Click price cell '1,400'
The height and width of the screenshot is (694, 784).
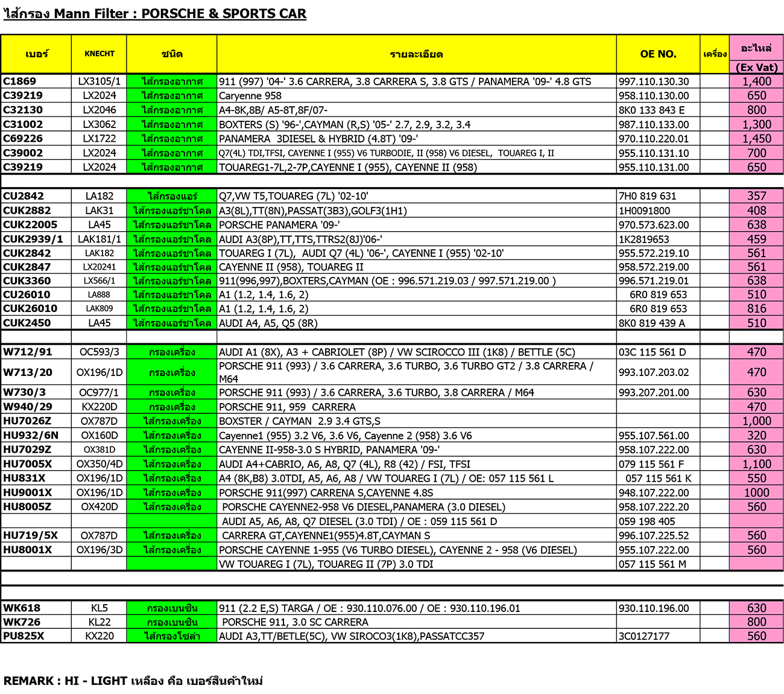tap(757, 81)
